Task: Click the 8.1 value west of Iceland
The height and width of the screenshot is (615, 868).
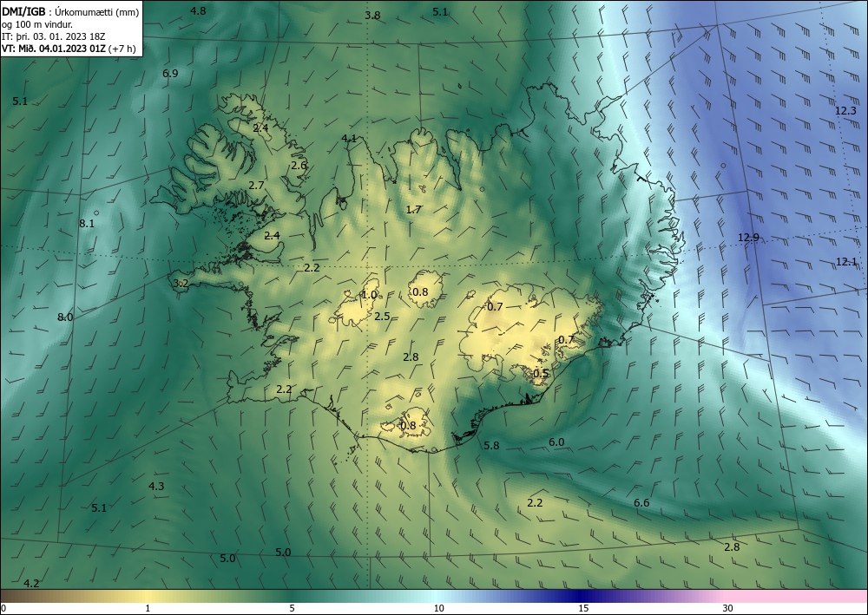Action: (x=87, y=224)
